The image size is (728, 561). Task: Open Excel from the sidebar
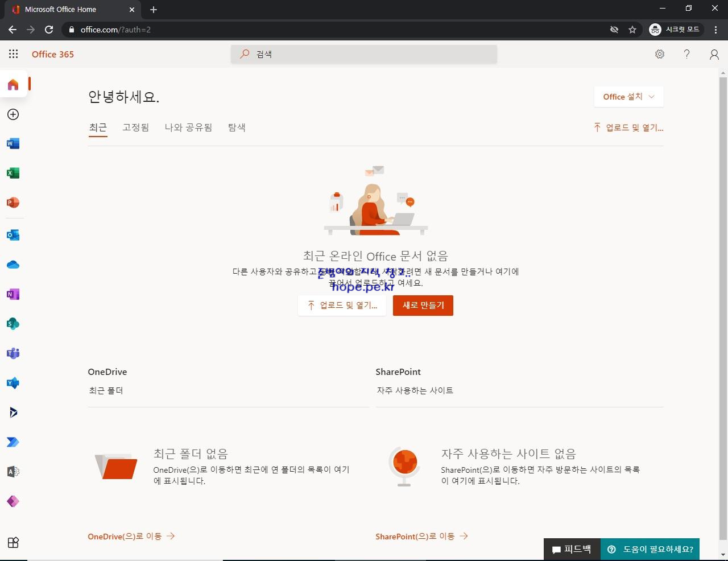13,173
